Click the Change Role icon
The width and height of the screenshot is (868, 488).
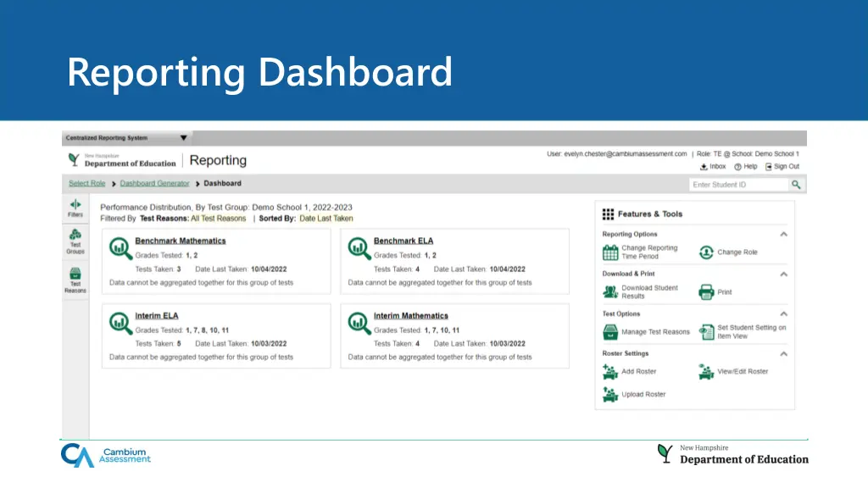tap(706, 252)
